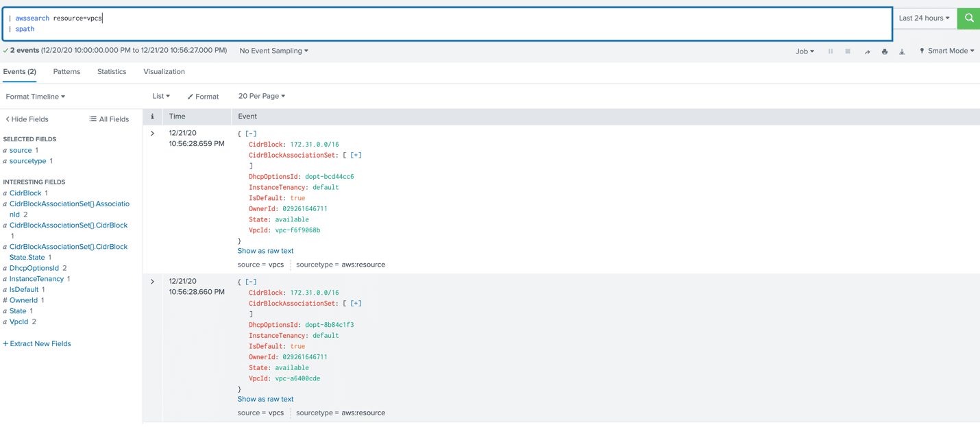Open the CidrBlock field in sidebar
980x427 pixels.
click(x=25, y=193)
